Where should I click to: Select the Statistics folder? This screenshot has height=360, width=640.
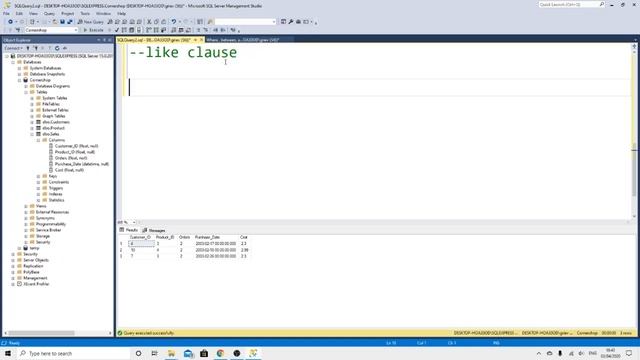(56, 200)
